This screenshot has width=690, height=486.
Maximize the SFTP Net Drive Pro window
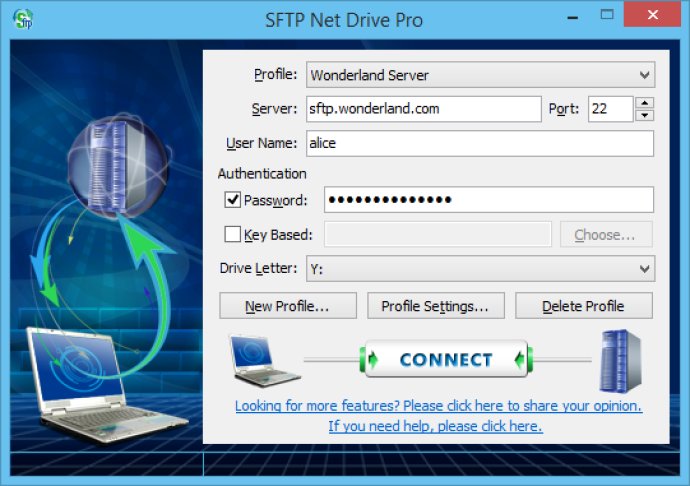point(607,15)
